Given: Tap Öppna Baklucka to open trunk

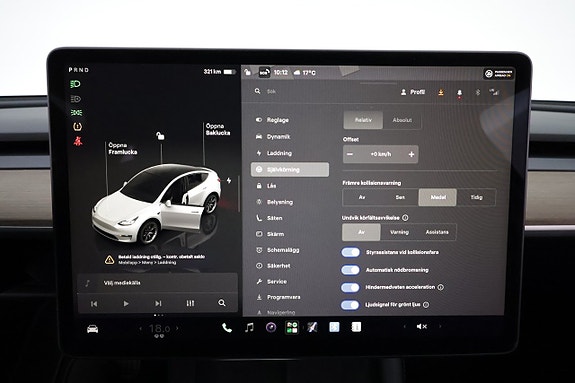Looking at the screenshot, I should [218, 129].
